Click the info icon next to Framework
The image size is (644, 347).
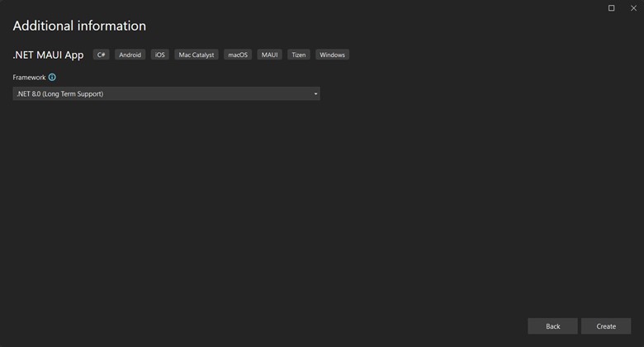52,78
